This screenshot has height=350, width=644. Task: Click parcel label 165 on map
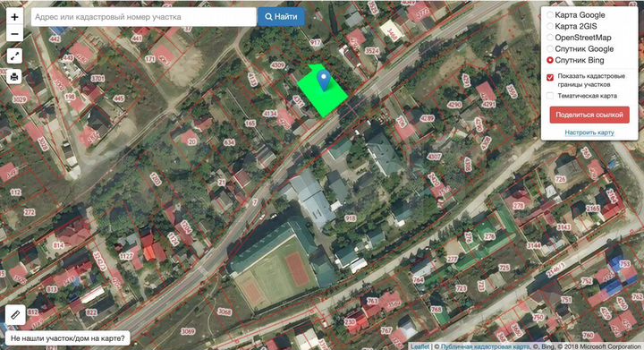[250, 124]
